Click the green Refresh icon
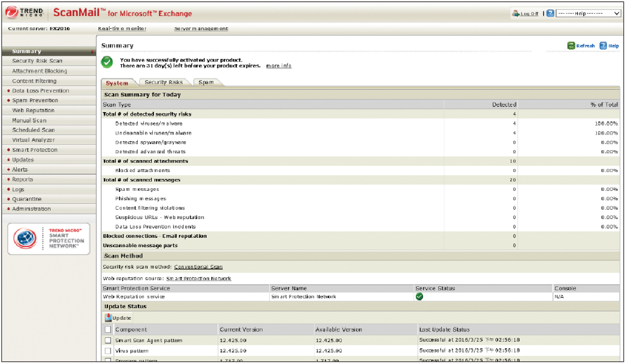 571,45
